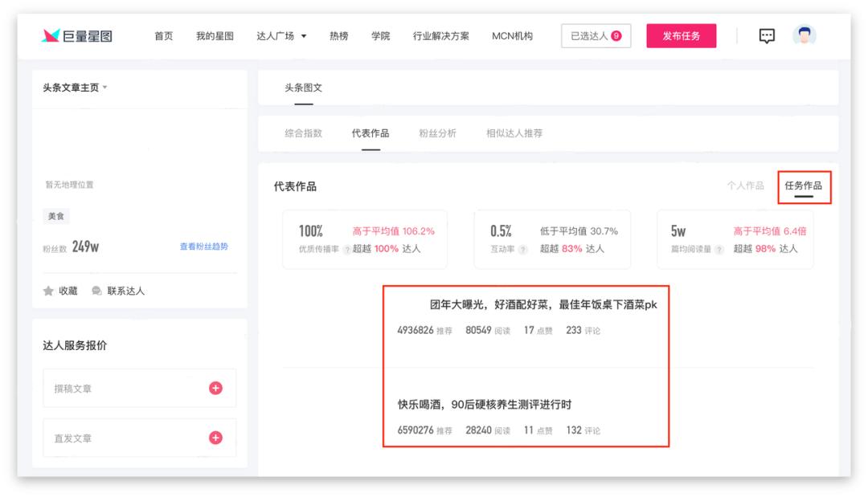868x497 pixels.
Task: Open the 热榜 menu item
Action: (338, 35)
